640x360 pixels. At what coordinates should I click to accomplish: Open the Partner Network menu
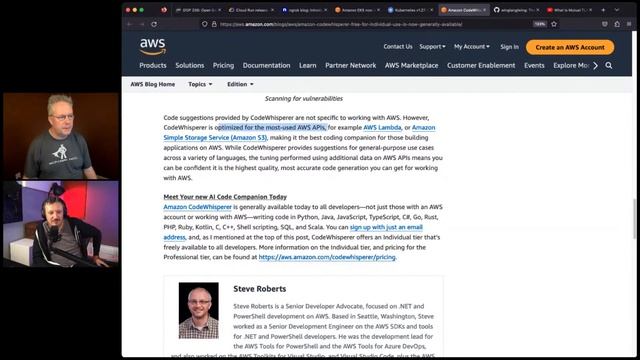[x=351, y=65]
